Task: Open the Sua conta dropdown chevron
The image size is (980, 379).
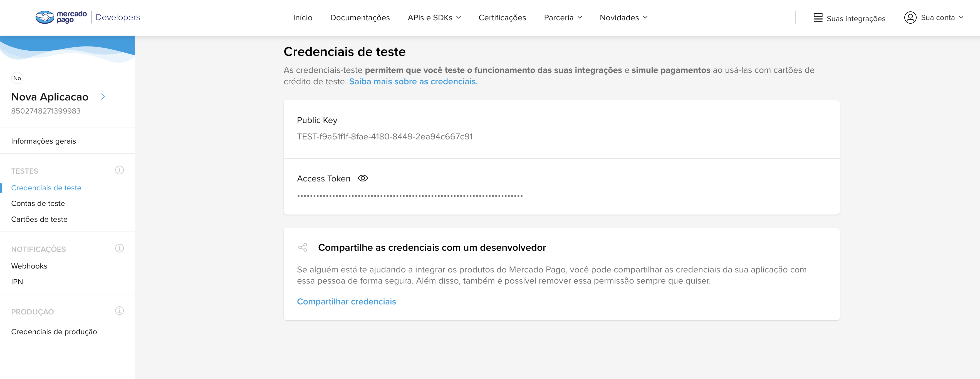Action: pos(961,18)
